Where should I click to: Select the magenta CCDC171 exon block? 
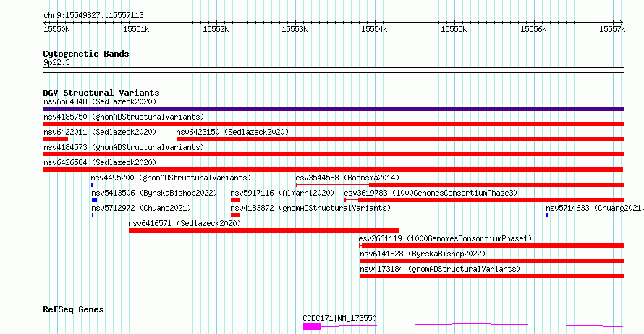click(312, 327)
